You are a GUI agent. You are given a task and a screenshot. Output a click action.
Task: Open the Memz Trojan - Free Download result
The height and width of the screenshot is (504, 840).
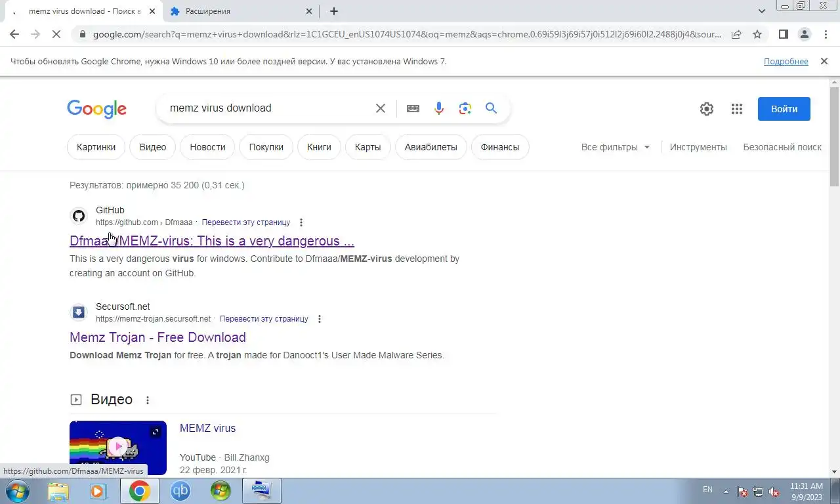click(x=157, y=337)
